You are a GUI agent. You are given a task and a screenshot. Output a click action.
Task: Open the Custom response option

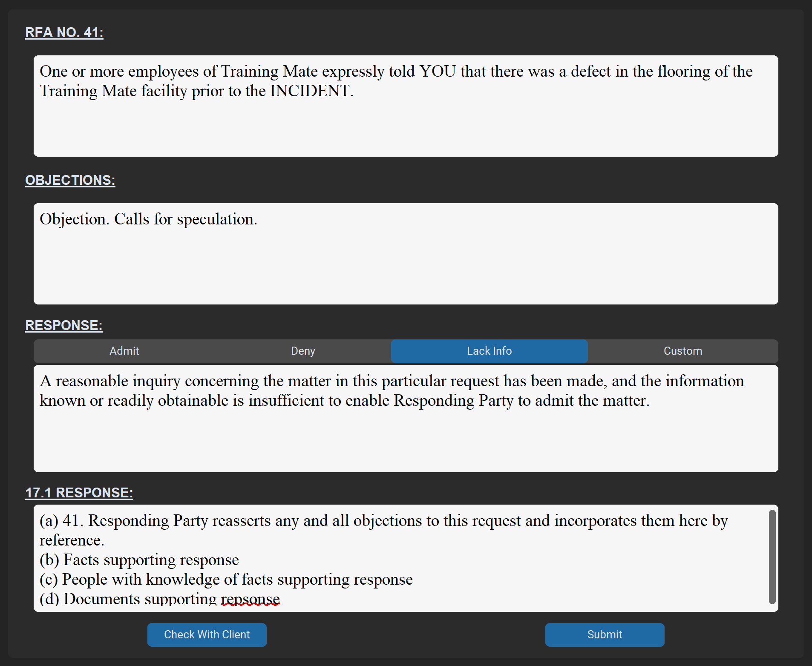[x=682, y=351]
